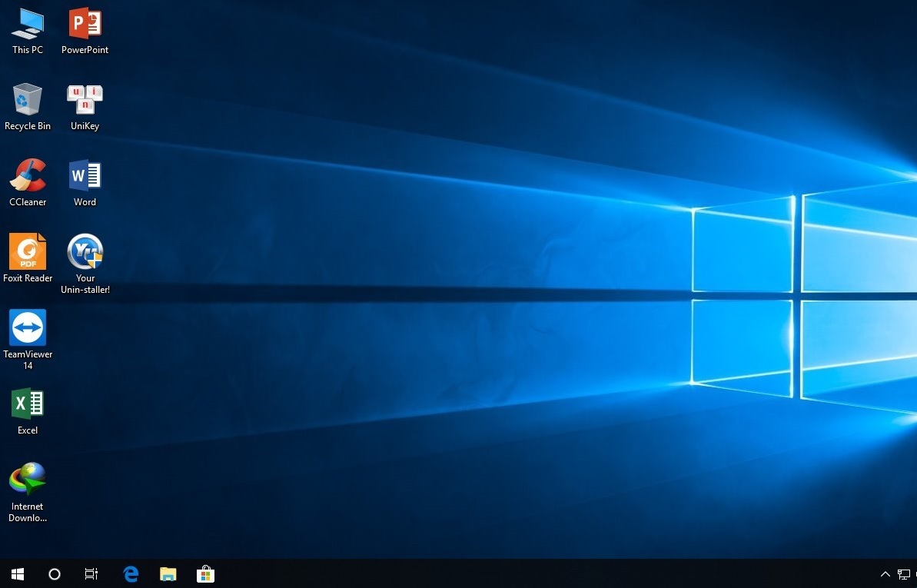This screenshot has height=588, width=917.
Task: Open Cortana search circle on taskbar
Action: 55,574
